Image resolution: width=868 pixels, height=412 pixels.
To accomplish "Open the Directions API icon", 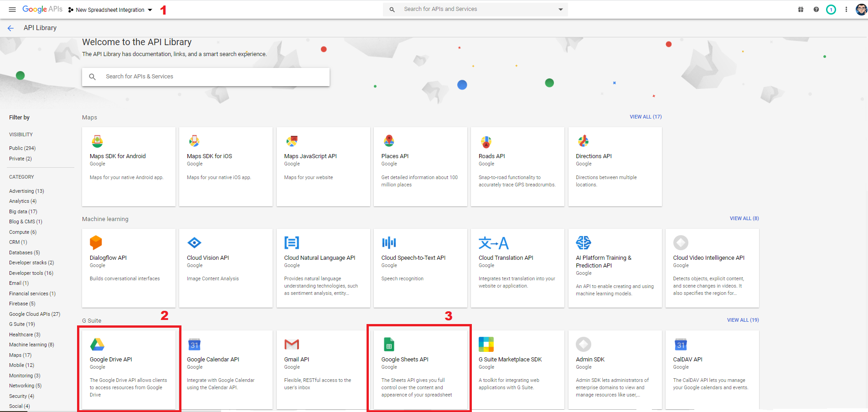I will click(583, 141).
